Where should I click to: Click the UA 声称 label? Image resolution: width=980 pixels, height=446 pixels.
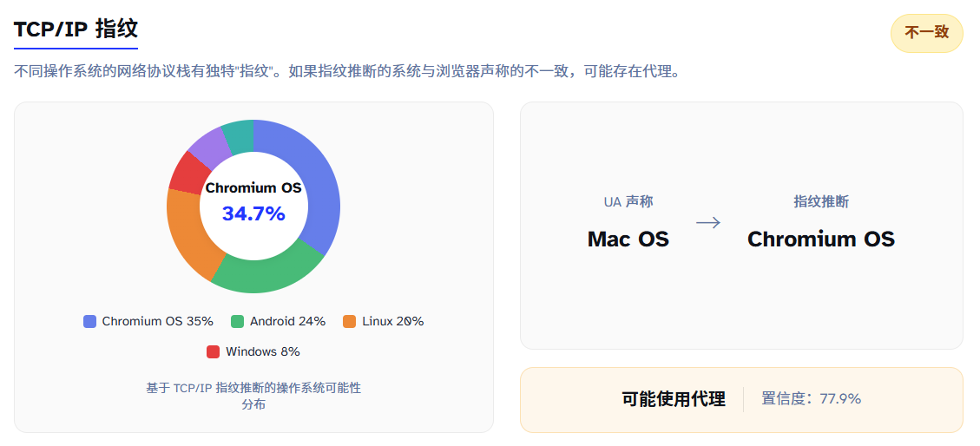628,202
